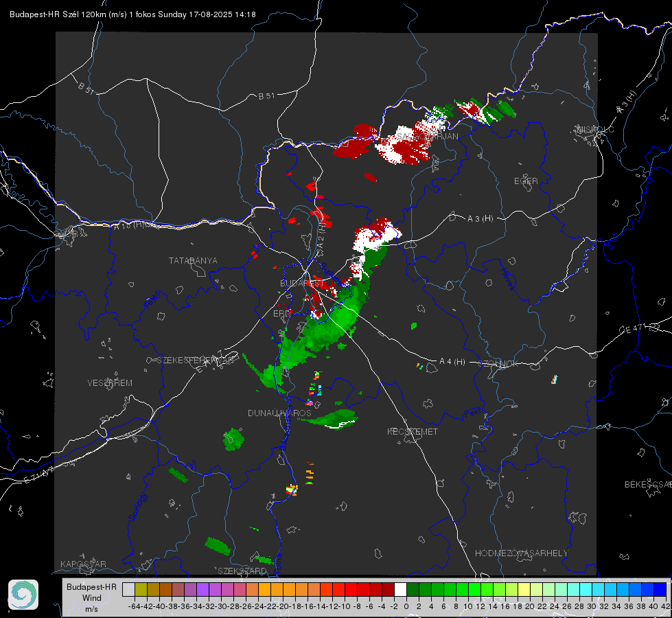
Task: Click the SZEKSZARD city label
Action: [x=242, y=571]
